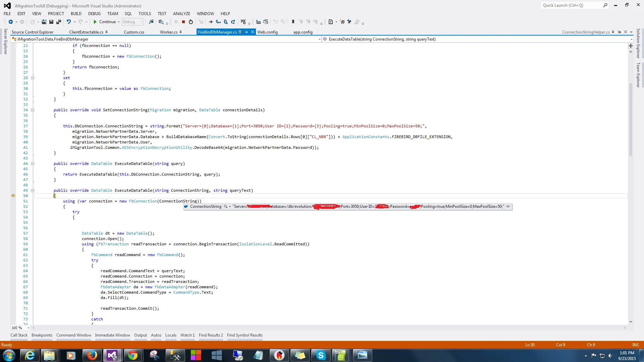
Task: Open the DEBUG menu
Action: pos(94,14)
